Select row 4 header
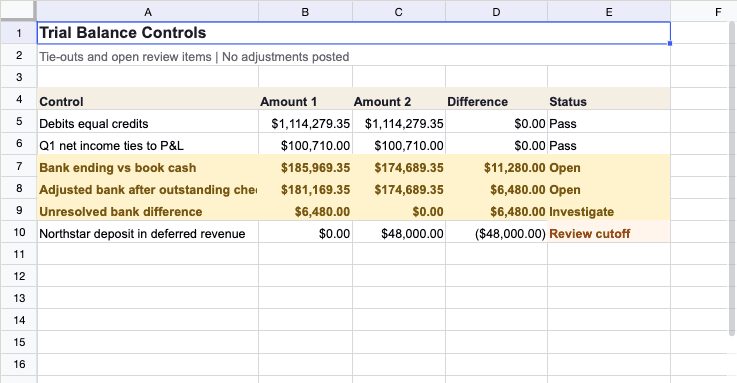This screenshot has width=737, height=383. [19, 99]
